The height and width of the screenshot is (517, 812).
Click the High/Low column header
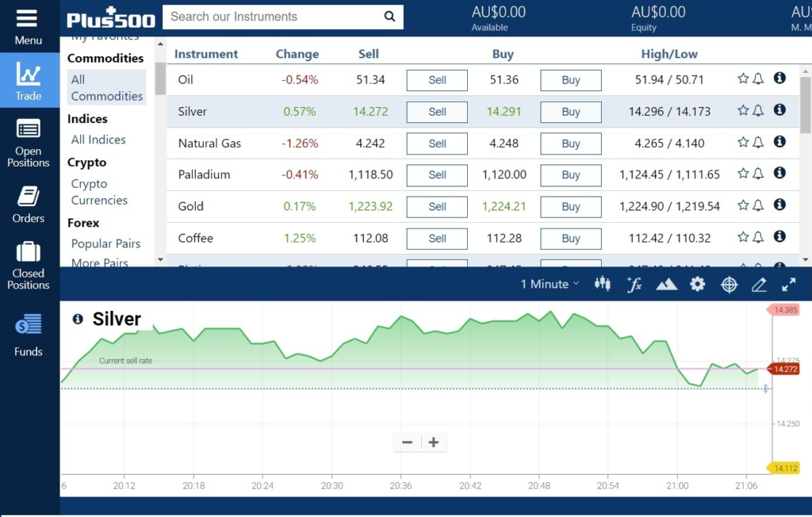coord(669,54)
